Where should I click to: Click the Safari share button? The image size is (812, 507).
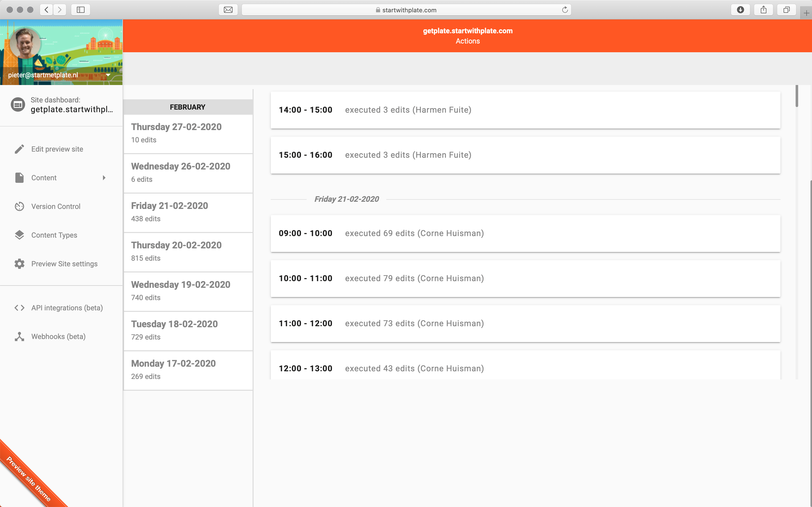(763, 10)
